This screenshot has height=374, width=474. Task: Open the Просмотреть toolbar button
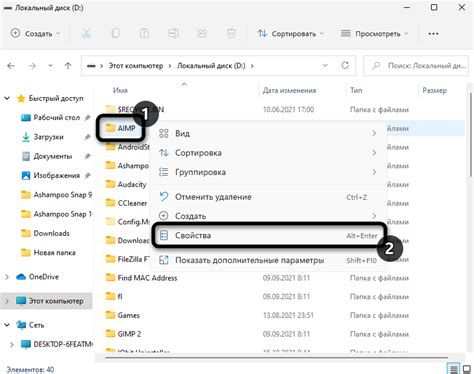click(x=375, y=33)
